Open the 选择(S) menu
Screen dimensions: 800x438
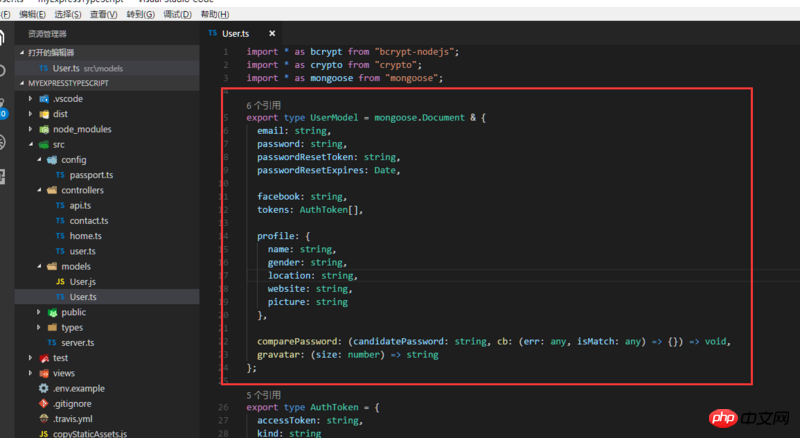click(68, 14)
